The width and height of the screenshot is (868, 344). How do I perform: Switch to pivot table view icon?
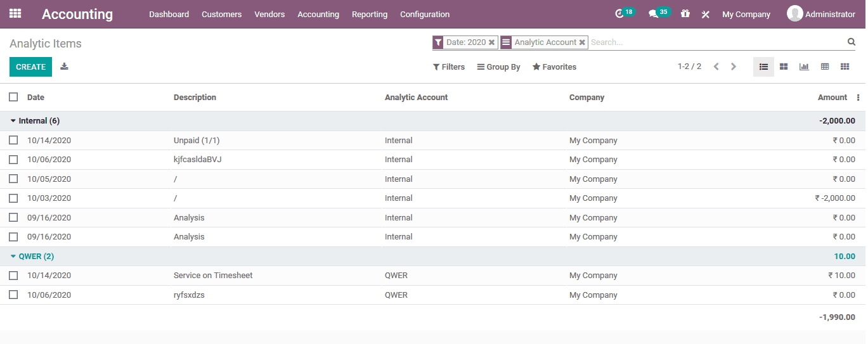pos(824,67)
